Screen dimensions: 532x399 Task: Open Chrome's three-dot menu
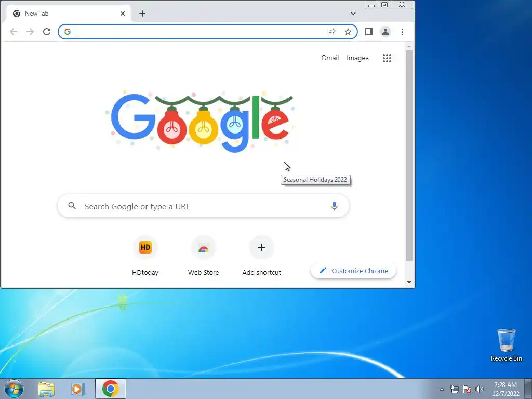tap(403, 32)
